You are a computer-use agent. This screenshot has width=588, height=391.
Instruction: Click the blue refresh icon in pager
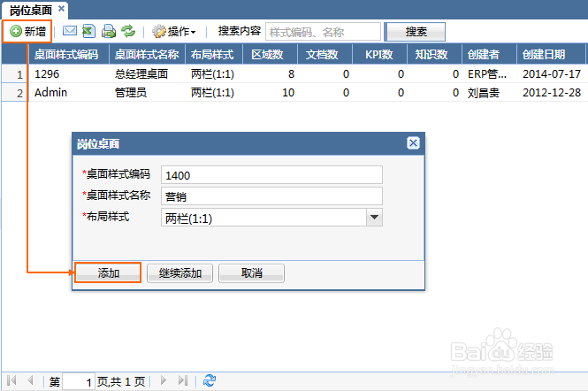click(x=210, y=380)
